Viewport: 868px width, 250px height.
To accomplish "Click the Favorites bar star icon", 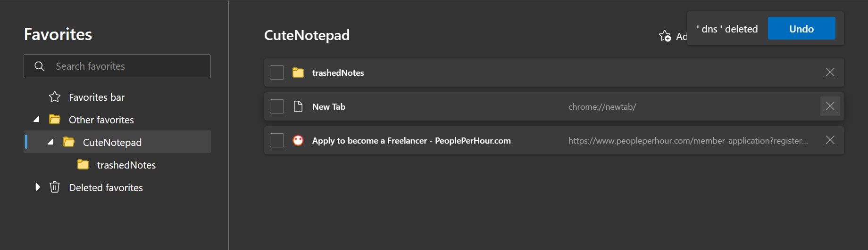I will (x=55, y=97).
